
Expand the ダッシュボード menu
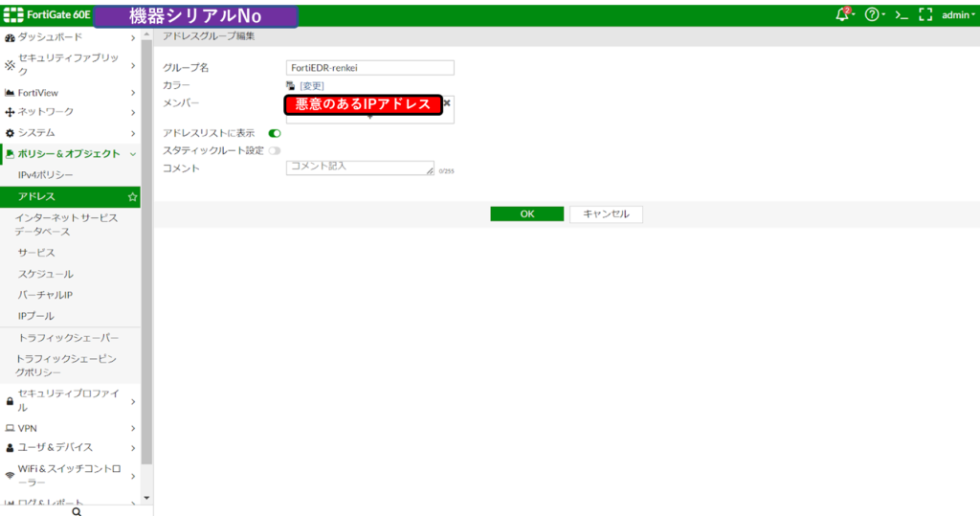(x=70, y=37)
